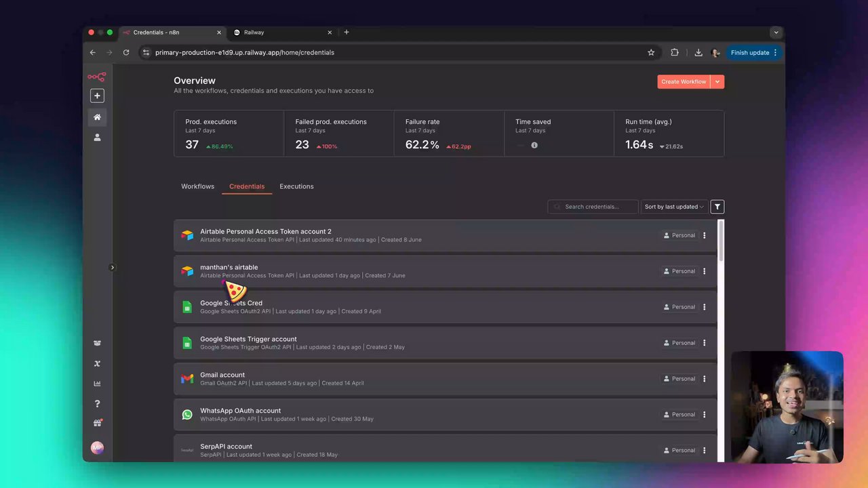868x488 pixels.
Task: Click the Finish update button
Action: click(x=753, y=52)
